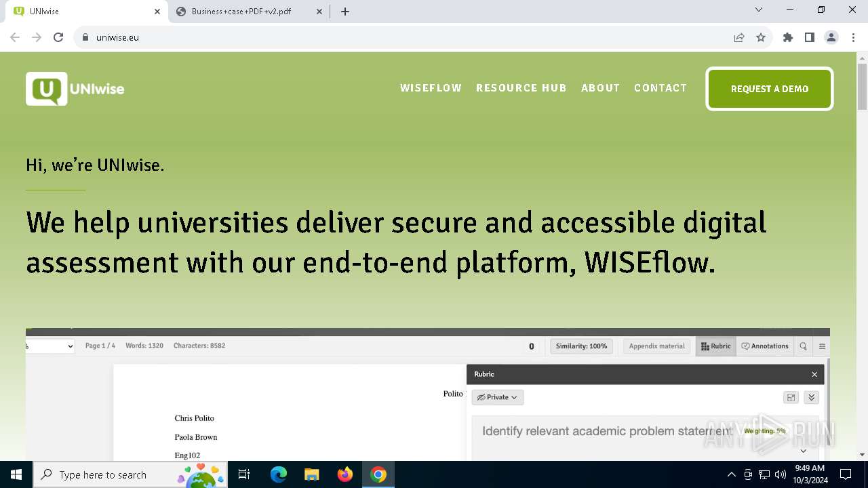Click the rubric pop-out window icon
The image size is (868, 488).
point(791,398)
